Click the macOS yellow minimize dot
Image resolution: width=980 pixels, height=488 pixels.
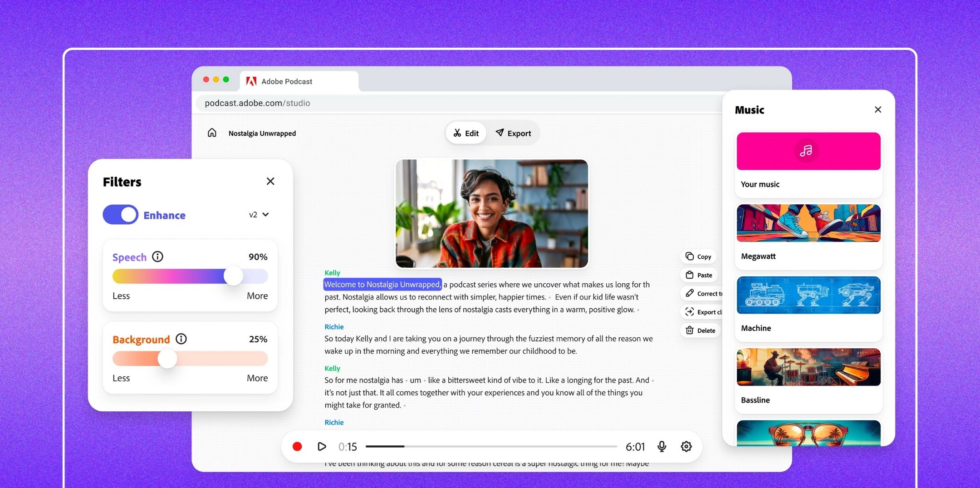tap(216, 79)
